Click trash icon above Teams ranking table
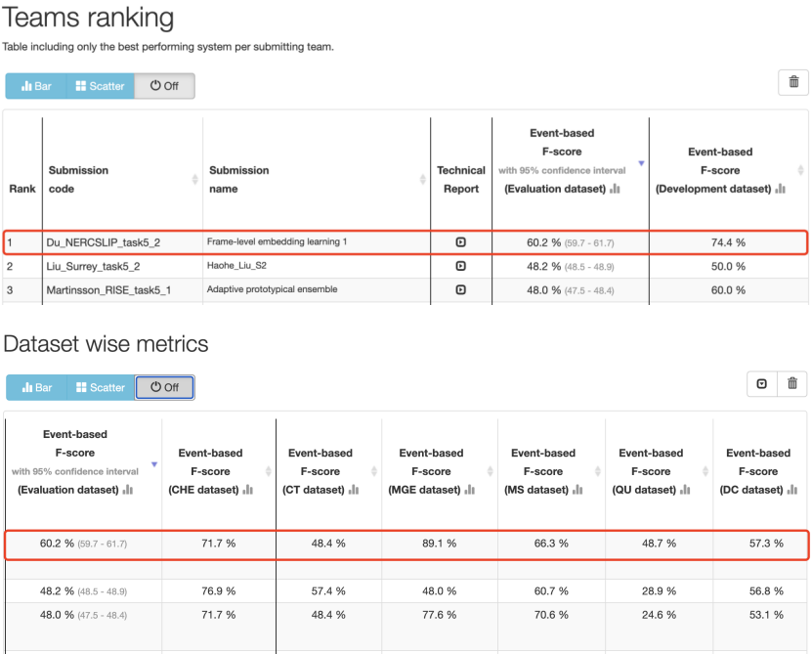This screenshot has width=812, height=654. coord(791,84)
